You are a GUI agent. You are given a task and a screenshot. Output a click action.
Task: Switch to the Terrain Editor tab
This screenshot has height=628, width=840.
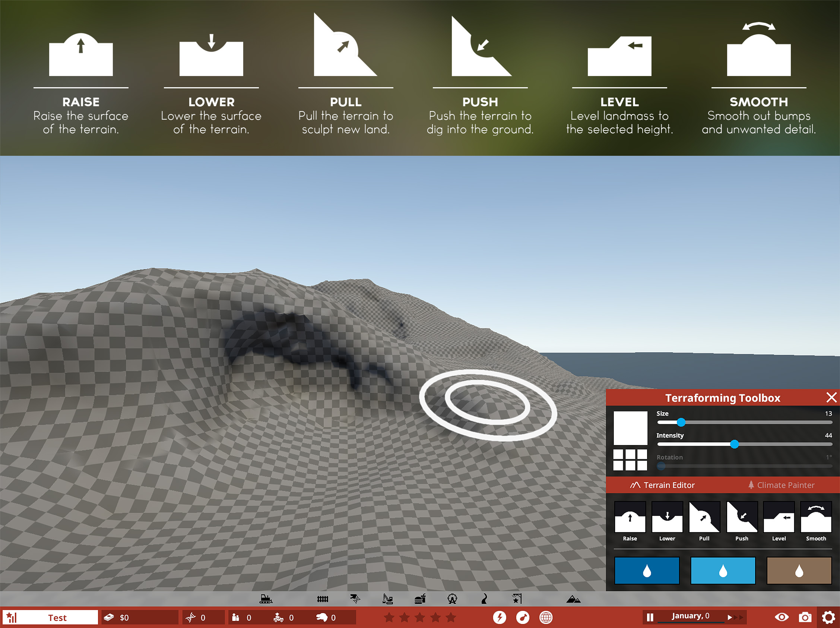point(662,485)
